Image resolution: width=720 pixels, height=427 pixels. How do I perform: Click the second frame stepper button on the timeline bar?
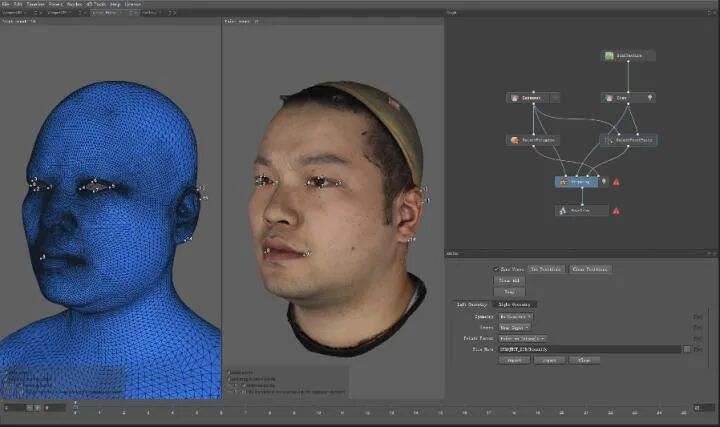click(37, 408)
